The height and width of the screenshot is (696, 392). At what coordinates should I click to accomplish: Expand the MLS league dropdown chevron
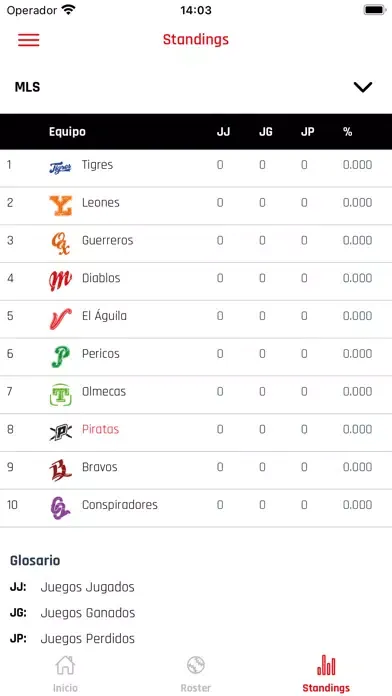coord(363,87)
